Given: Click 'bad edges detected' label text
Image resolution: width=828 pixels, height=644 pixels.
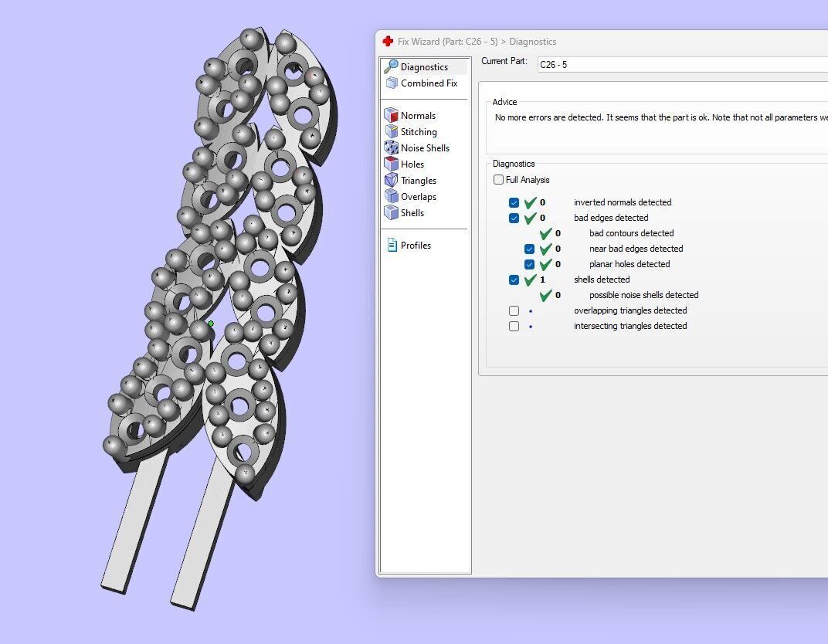Looking at the screenshot, I should 611,218.
